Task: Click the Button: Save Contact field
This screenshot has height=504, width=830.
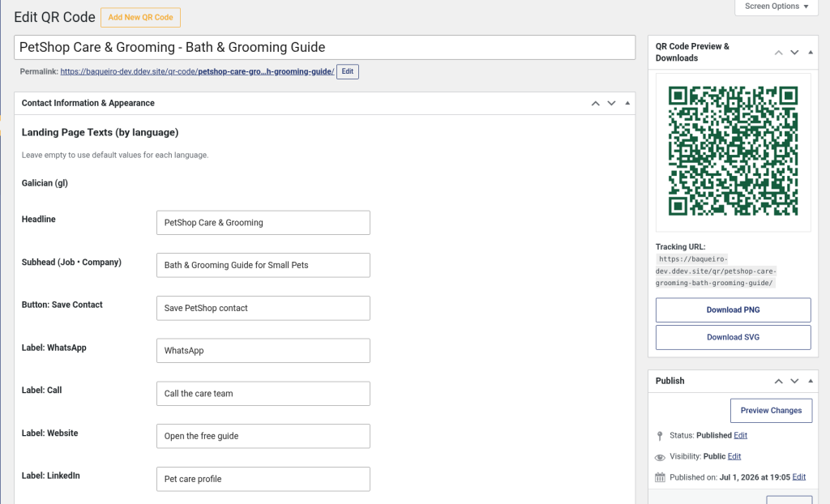Action: [x=263, y=308]
